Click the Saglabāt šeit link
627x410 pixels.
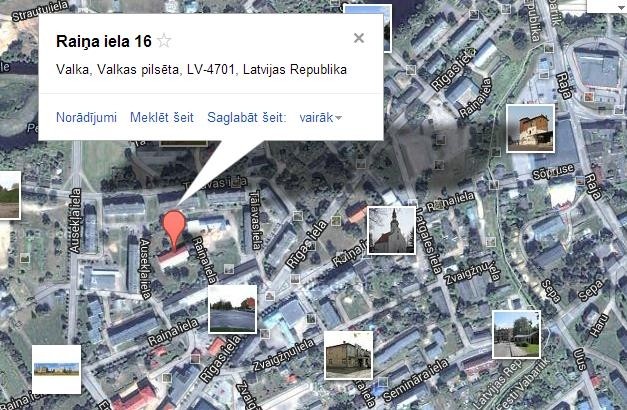click(x=247, y=118)
